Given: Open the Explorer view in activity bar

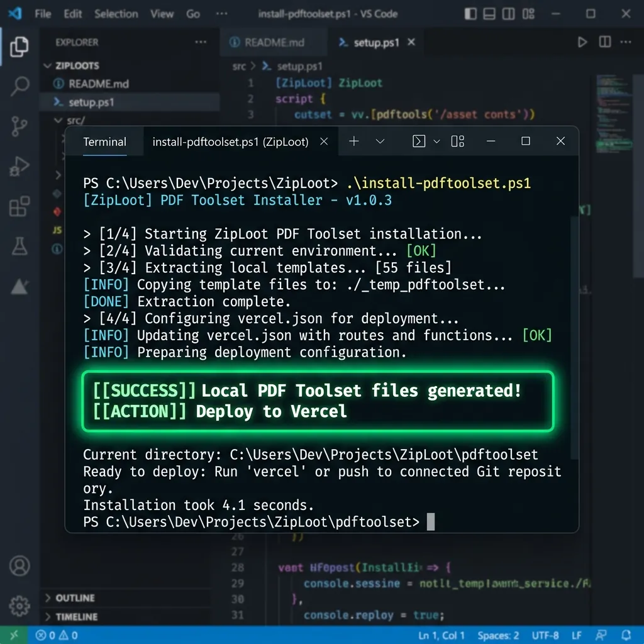Looking at the screenshot, I should (19, 47).
